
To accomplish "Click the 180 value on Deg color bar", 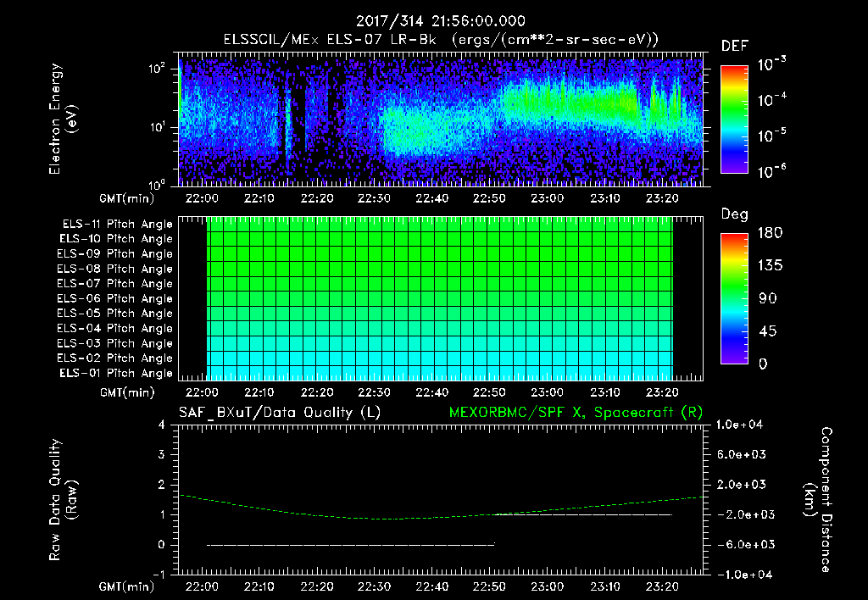I will [770, 233].
